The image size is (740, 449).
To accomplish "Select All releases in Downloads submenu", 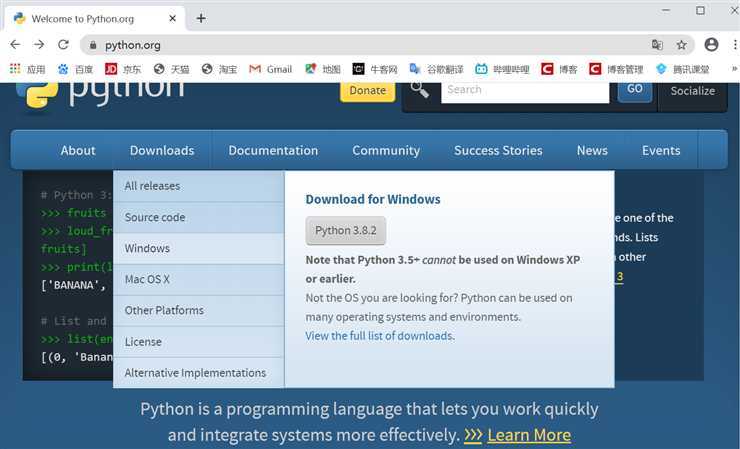I will coord(199,186).
